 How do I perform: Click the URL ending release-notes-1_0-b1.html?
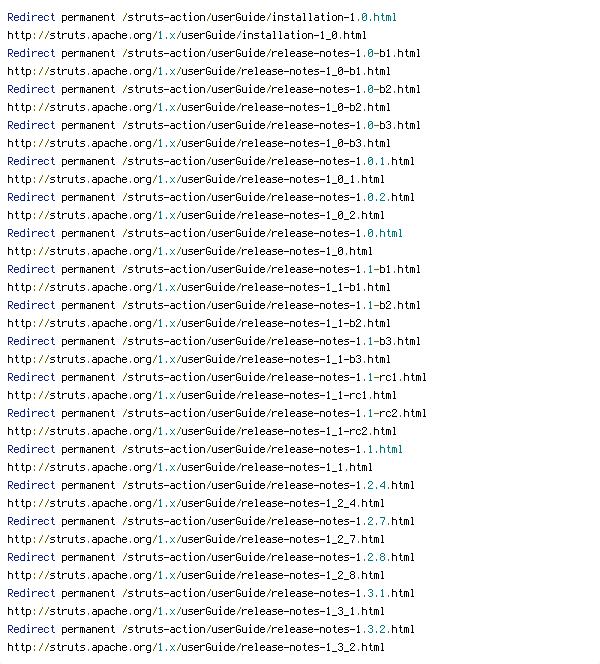tap(199, 71)
